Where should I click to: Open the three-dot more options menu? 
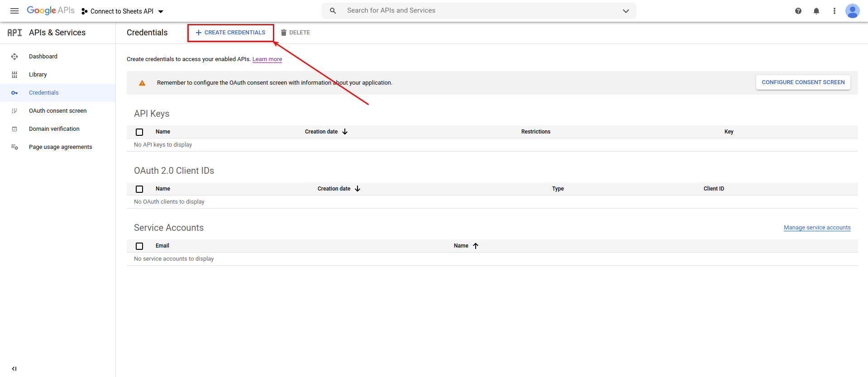click(x=835, y=11)
